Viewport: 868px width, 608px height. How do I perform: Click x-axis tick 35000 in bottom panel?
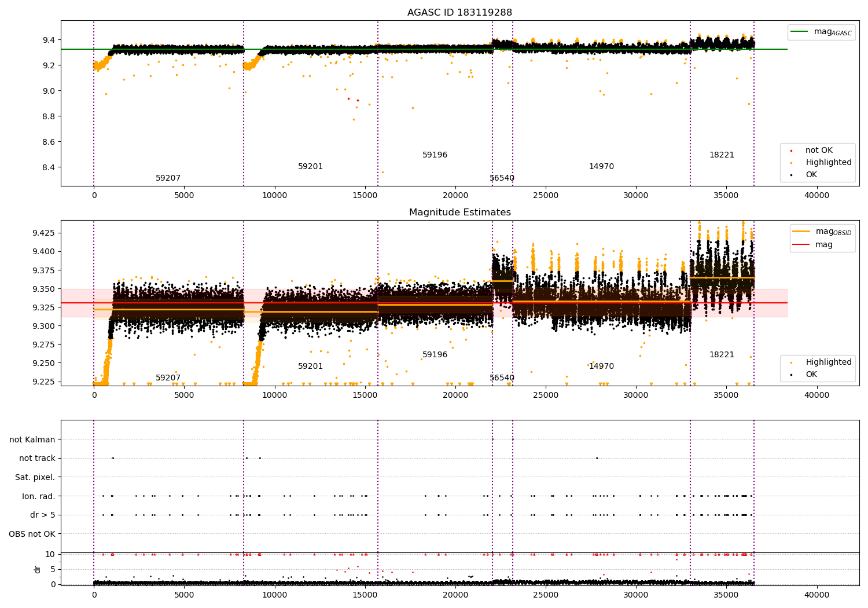(726, 595)
